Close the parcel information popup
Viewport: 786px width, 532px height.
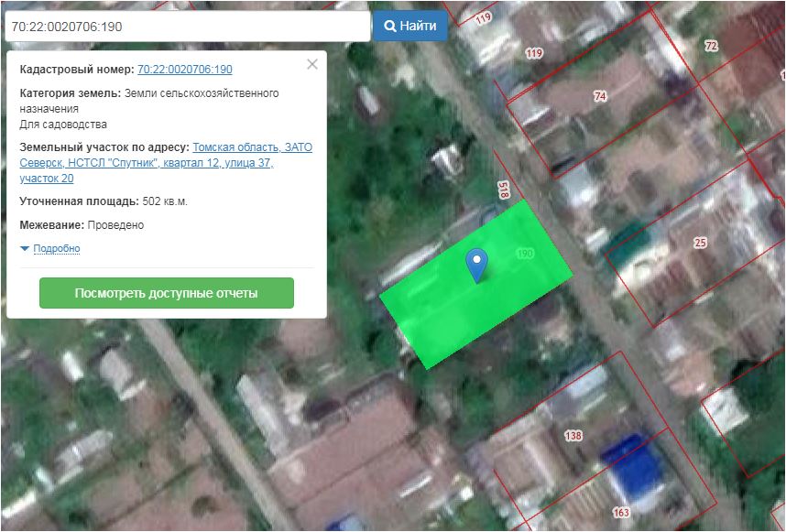click(312, 64)
